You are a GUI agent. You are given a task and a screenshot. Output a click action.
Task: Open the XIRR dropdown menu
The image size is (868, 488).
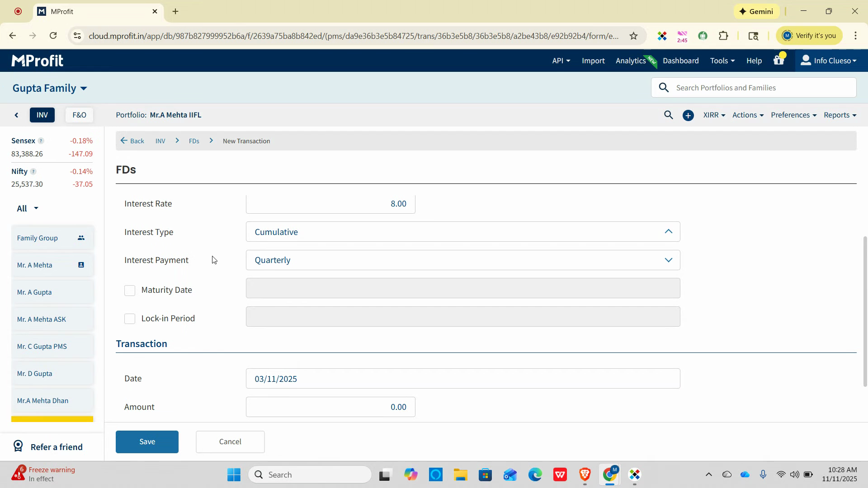click(714, 115)
